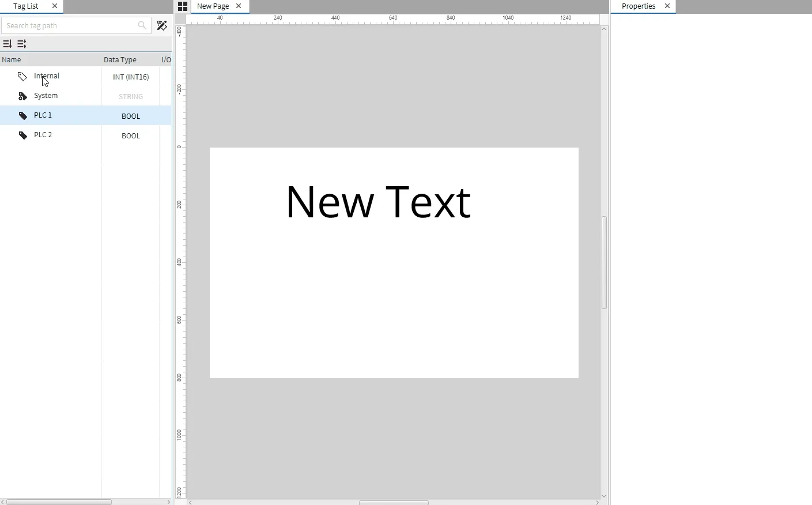Activate the Properties panel tab
Screen dimensions: 812x505
(x=638, y=6)
